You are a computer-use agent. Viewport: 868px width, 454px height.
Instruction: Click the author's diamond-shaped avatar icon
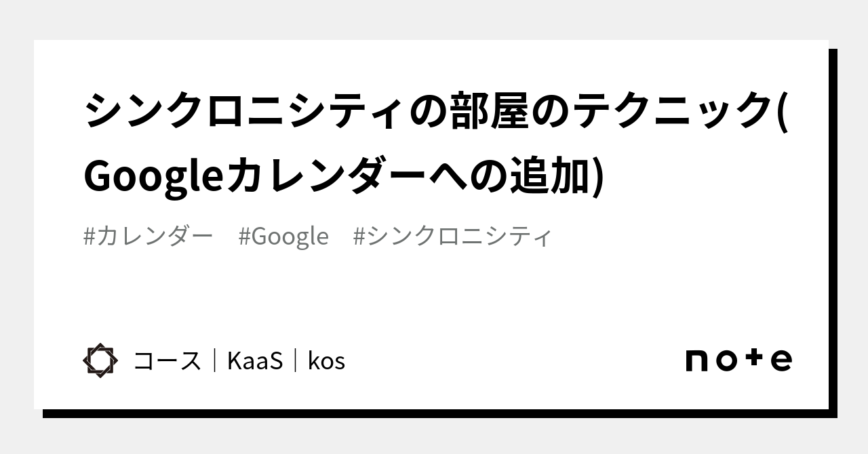tap(100, 360)
